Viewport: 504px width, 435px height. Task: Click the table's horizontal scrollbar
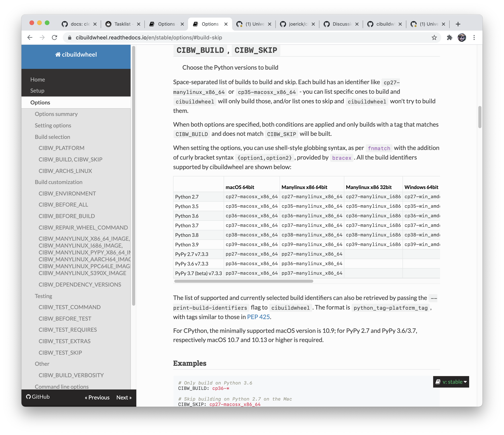pyautogui.click(x=244, y=281)
